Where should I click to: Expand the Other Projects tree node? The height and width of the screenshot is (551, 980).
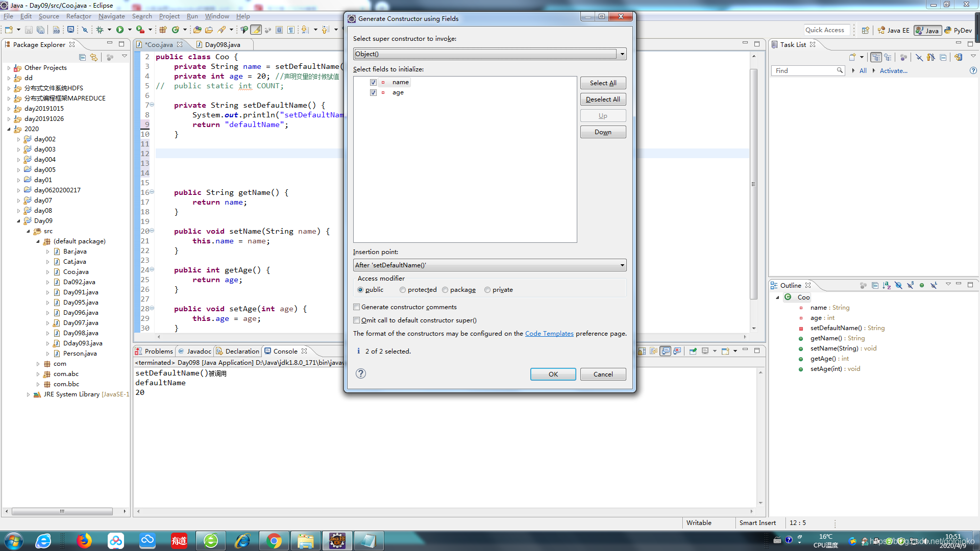(9, 67)
